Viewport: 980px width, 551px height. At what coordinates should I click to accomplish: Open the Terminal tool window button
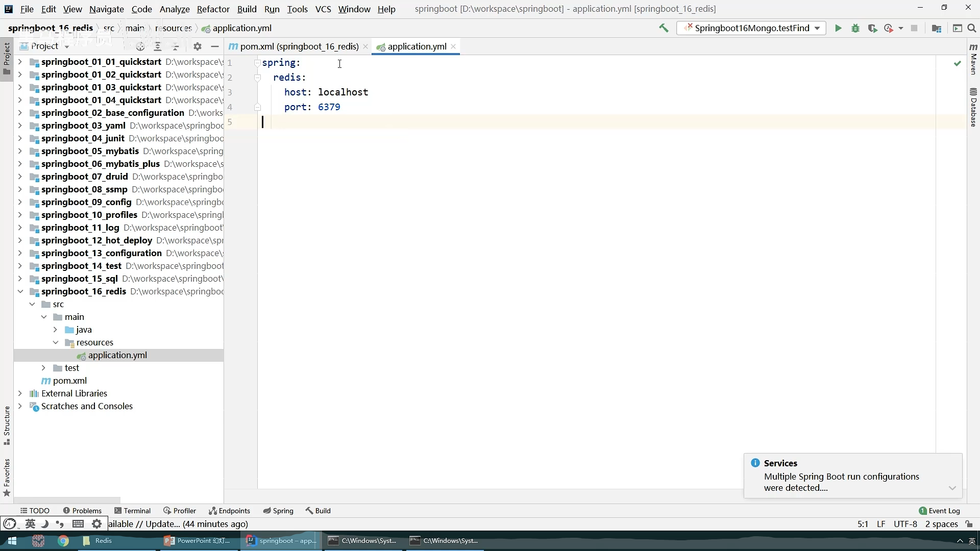132,511
